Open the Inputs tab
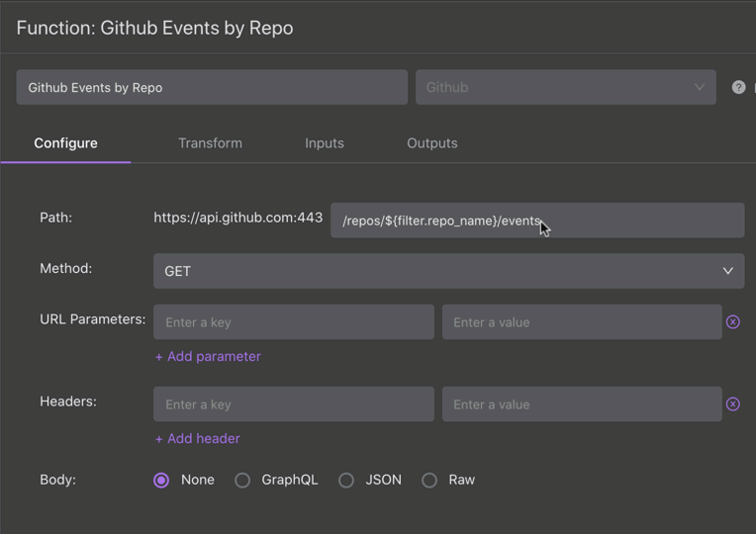Screen dimensions: 756x534 (x=325, y=143)
